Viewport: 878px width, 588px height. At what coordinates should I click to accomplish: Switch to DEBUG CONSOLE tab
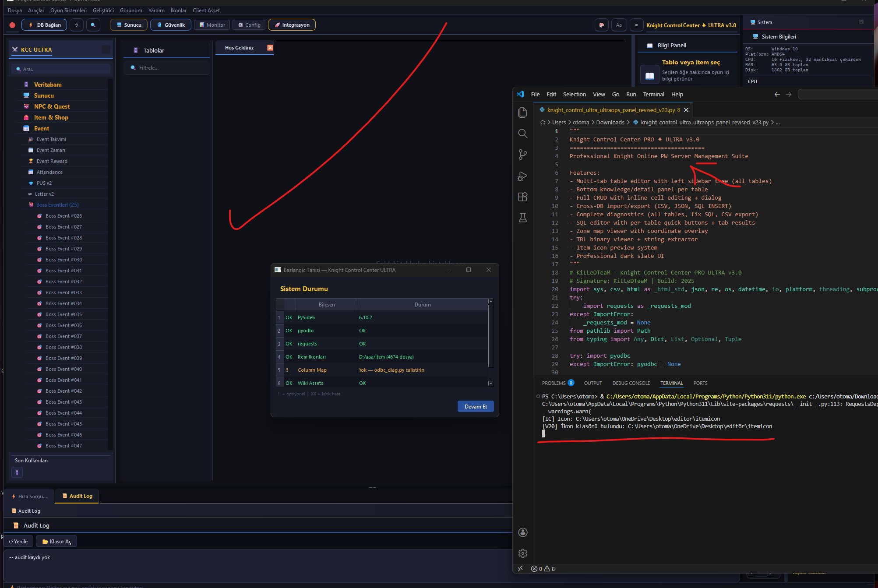(x=631, y=383)
